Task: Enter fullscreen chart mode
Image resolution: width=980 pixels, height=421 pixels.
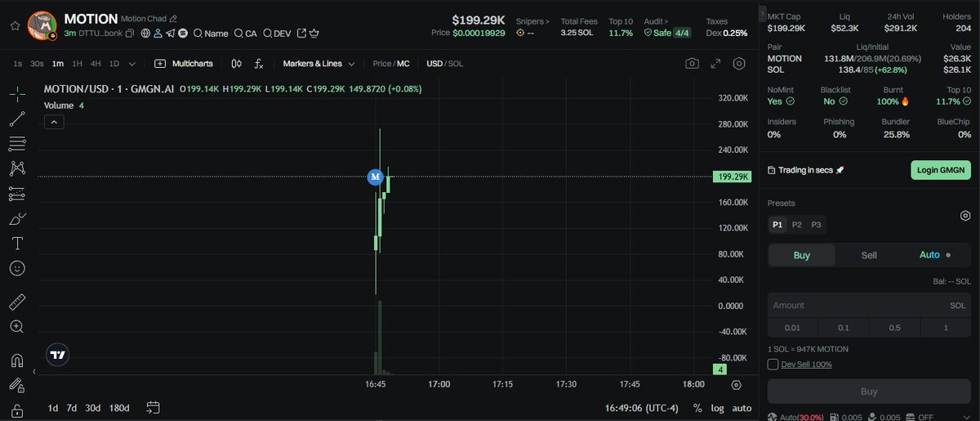Action: (715, 64)
